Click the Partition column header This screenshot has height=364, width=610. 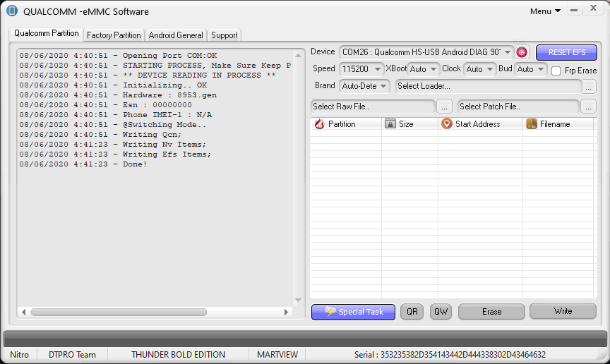tap(346, 124)
